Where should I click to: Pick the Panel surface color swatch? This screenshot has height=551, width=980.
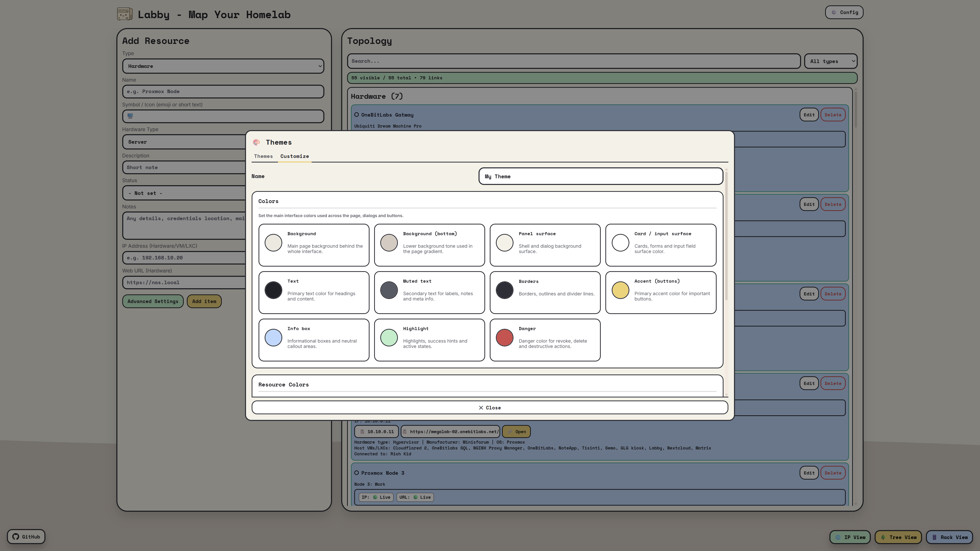pyautogui.click(x=505, y=243)
